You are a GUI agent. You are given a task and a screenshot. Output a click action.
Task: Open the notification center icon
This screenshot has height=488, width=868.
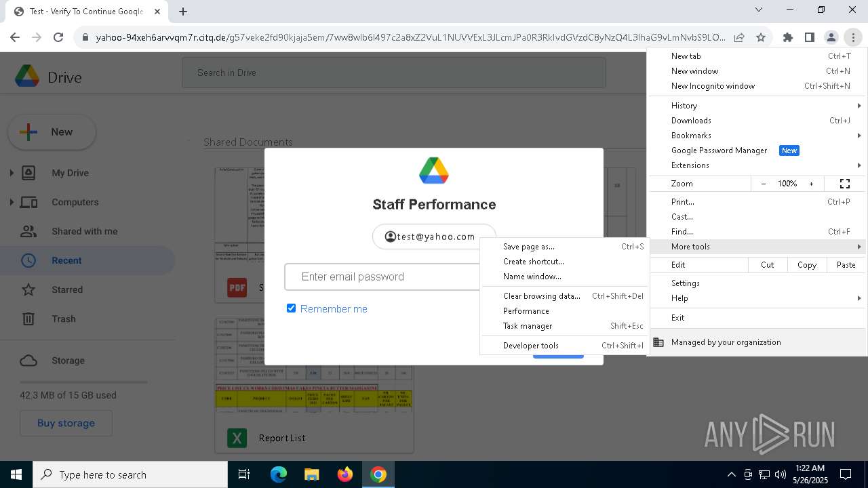point(846,474)
